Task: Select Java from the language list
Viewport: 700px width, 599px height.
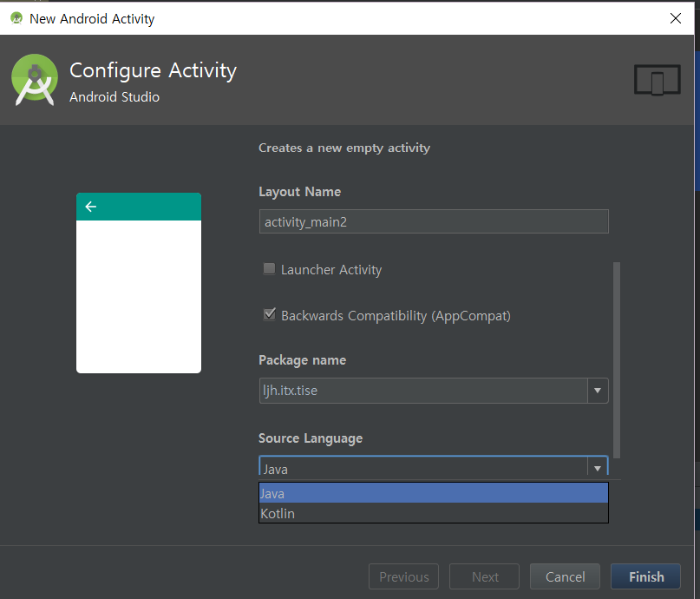Action: 434,493
